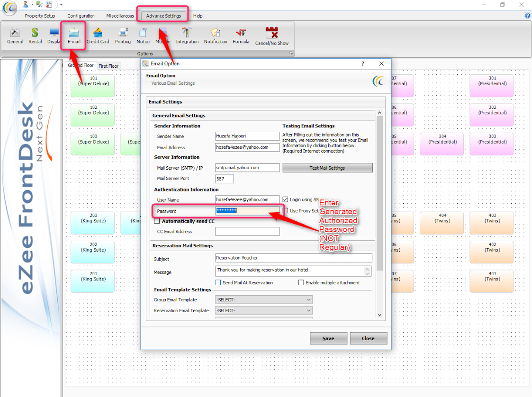Click the Options group launcher icon
Image resolution: width=532 pixels, height=397 pixels.
[x=291, y=53]
